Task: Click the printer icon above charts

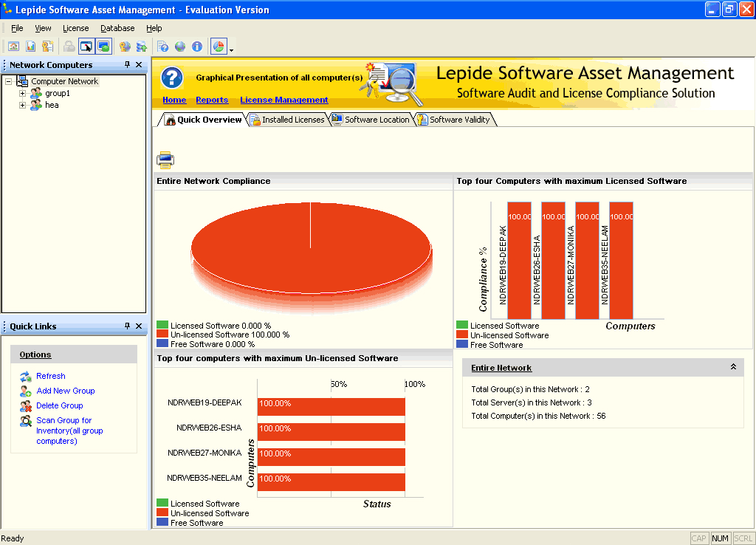Action: click(x=165, y=160)
